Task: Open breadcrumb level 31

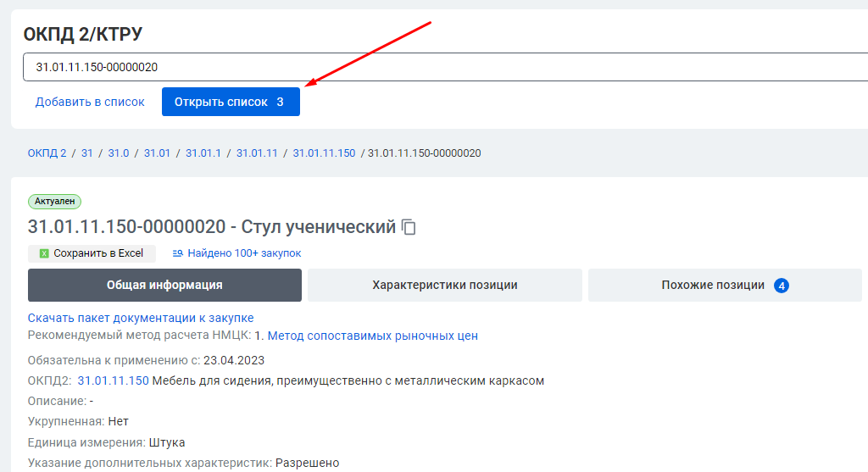Action: click(x=87, y=153)
